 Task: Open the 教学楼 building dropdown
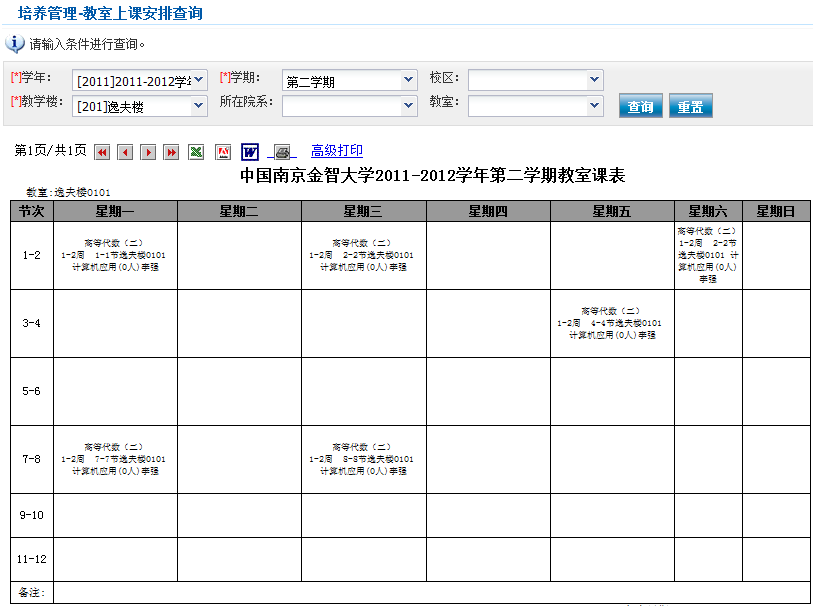(139, 106)
